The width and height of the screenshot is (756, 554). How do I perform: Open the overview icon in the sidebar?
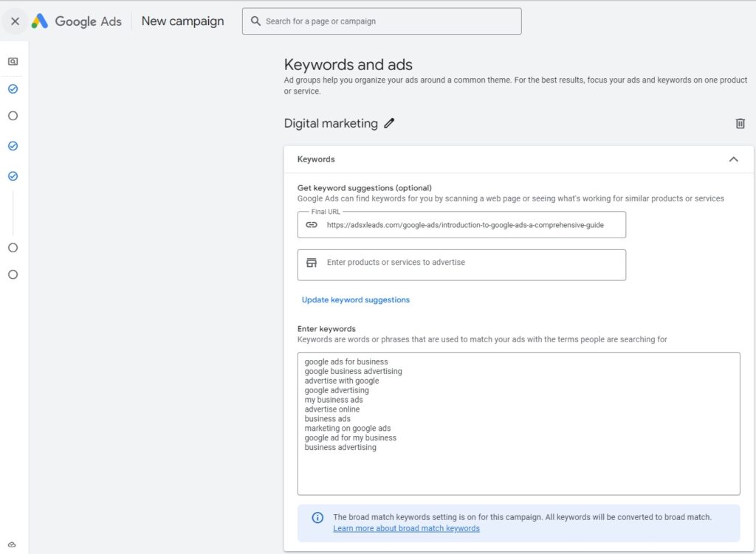pos(13,62)
